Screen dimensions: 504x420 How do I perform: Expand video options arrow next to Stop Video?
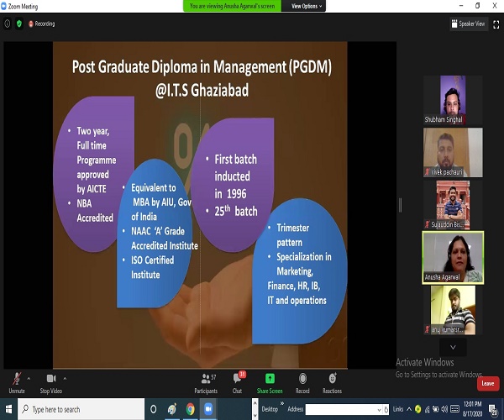(65, 379)
